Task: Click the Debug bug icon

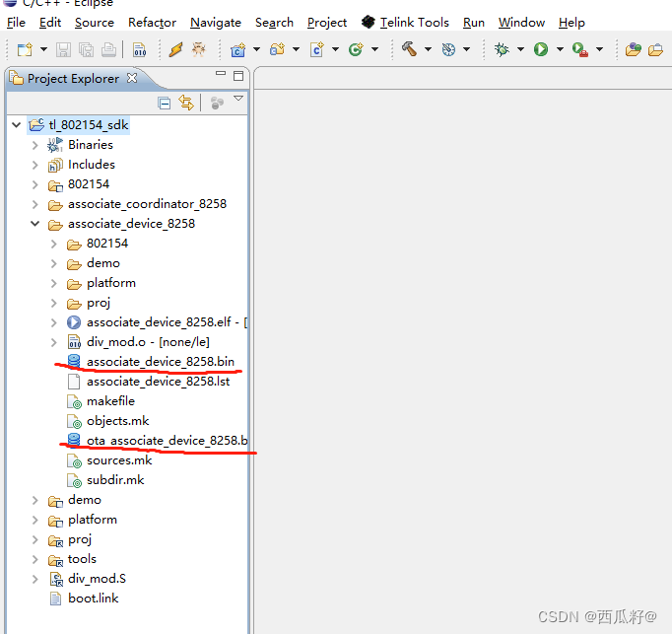Action: click(502, 49)
